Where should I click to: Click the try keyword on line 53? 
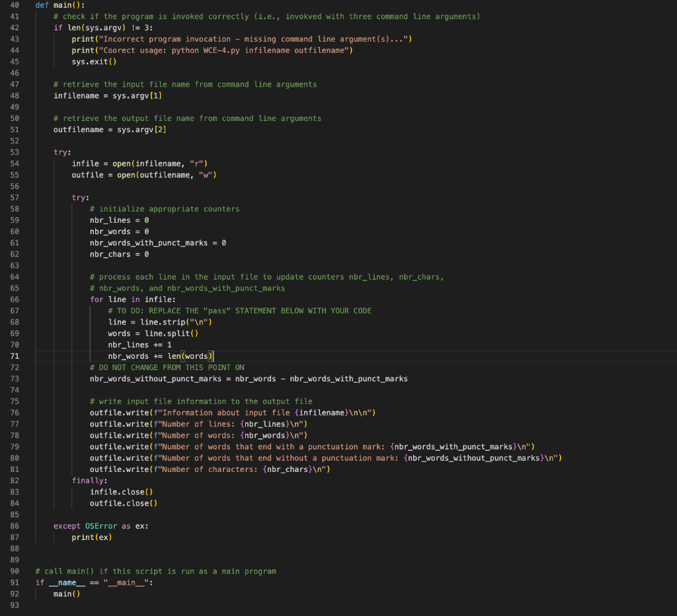coord(58,151)
